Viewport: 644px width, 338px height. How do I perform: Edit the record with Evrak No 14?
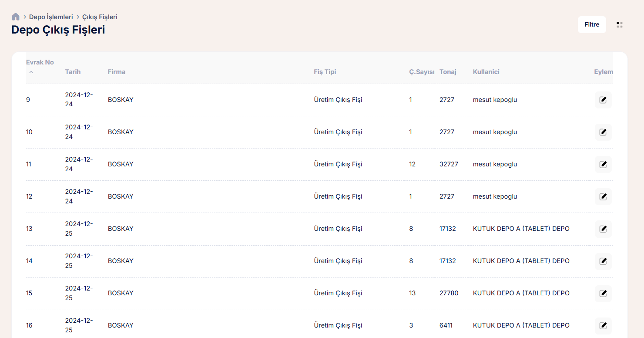click(x=603, y=261)
